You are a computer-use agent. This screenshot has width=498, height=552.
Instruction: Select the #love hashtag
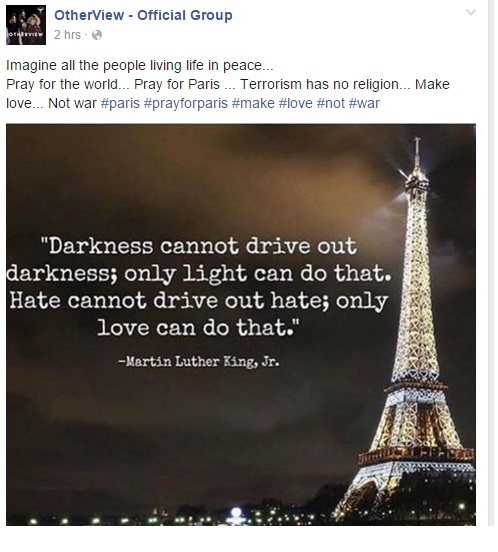[x=296, y=104]
